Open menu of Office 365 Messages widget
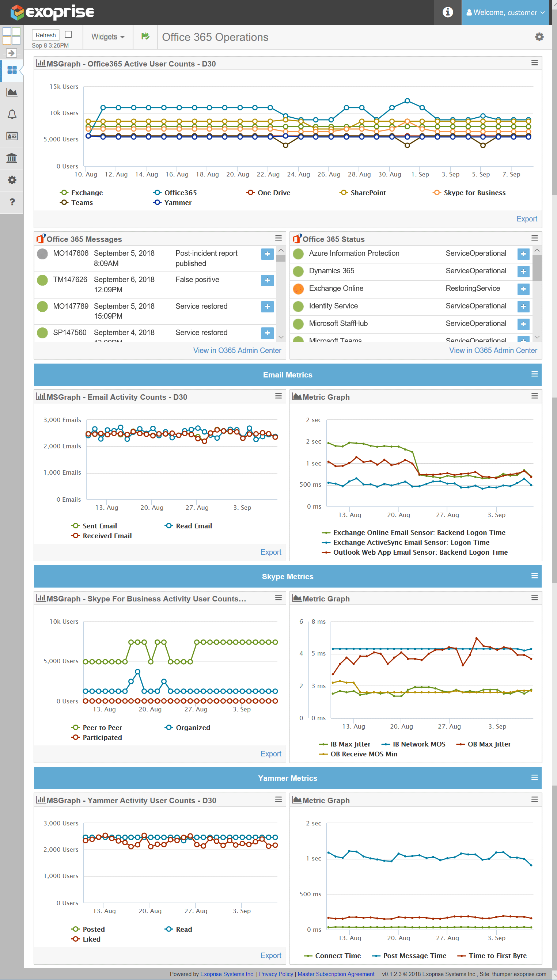 pos(278,238)
